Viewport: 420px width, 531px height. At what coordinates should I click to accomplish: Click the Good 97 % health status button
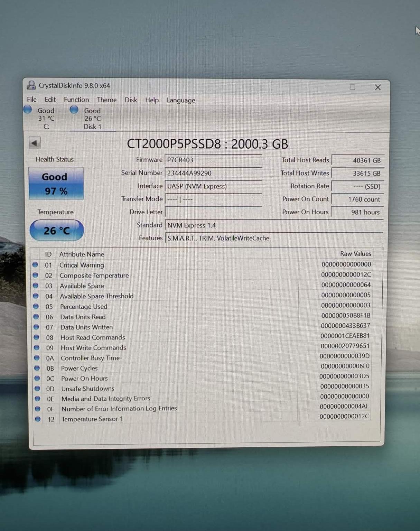click(x=56, y=184)
